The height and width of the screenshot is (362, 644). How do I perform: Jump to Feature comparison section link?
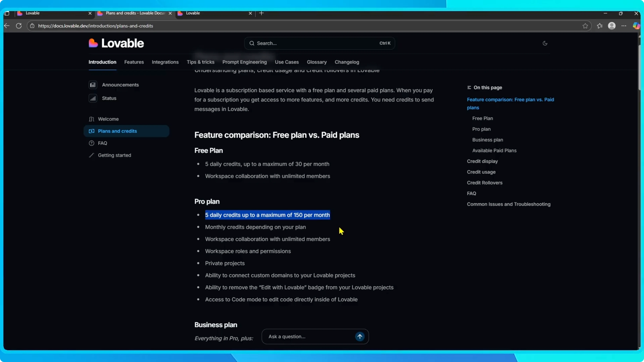[510, 103]
